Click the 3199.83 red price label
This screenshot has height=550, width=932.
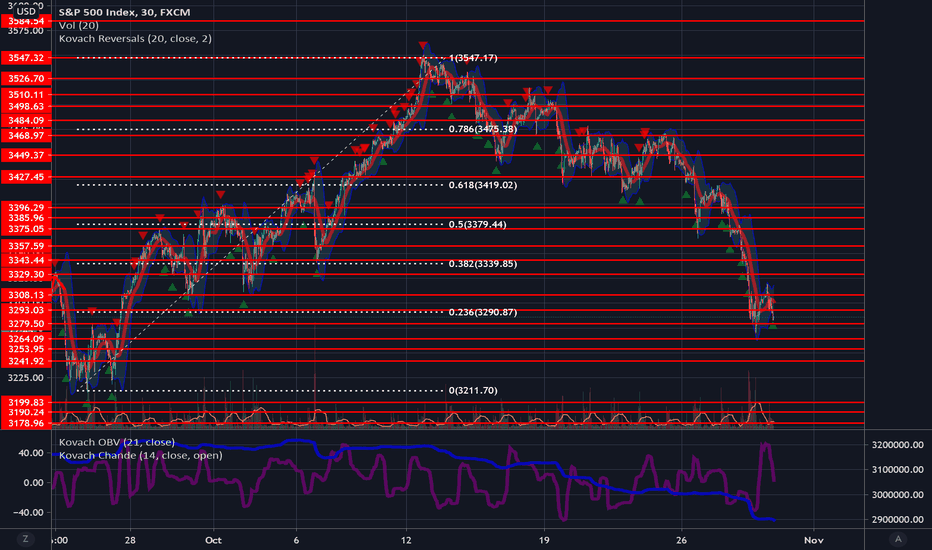tap(26, 403)
